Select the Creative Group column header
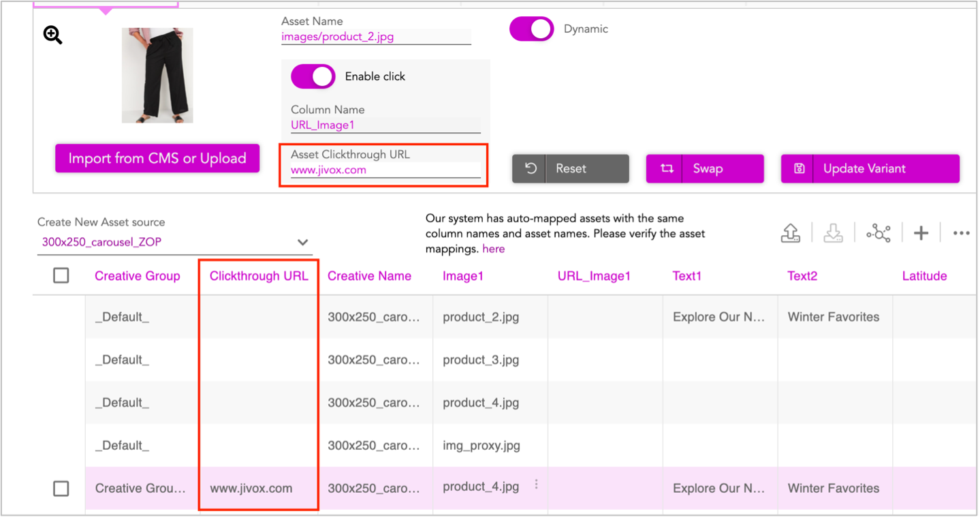 point(137,276)
